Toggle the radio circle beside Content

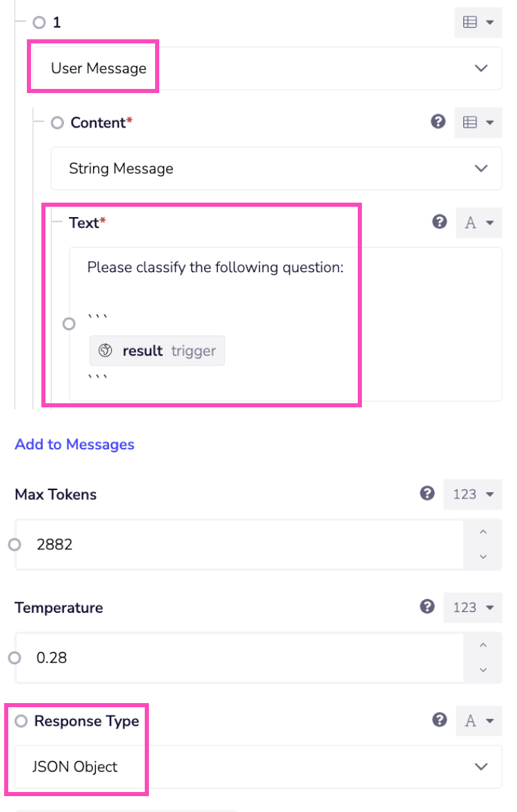click(x=57, y=123)
